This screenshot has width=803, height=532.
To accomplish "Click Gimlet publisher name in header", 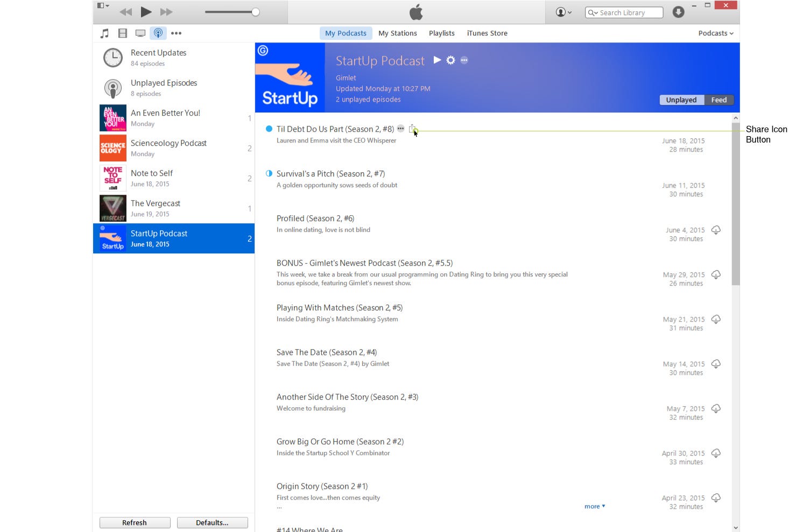I will coord(346,78).
